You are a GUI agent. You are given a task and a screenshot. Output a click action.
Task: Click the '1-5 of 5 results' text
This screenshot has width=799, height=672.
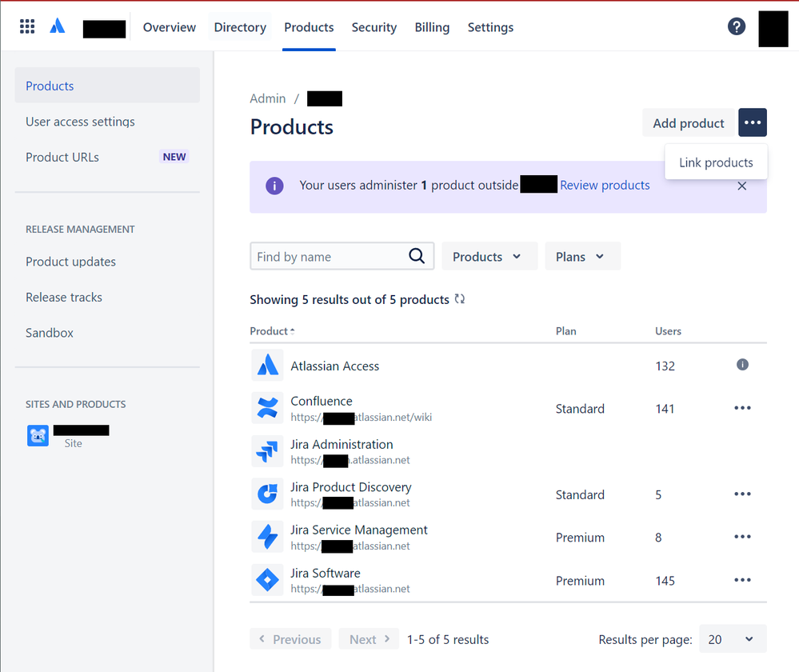click(x=448, y=639)
